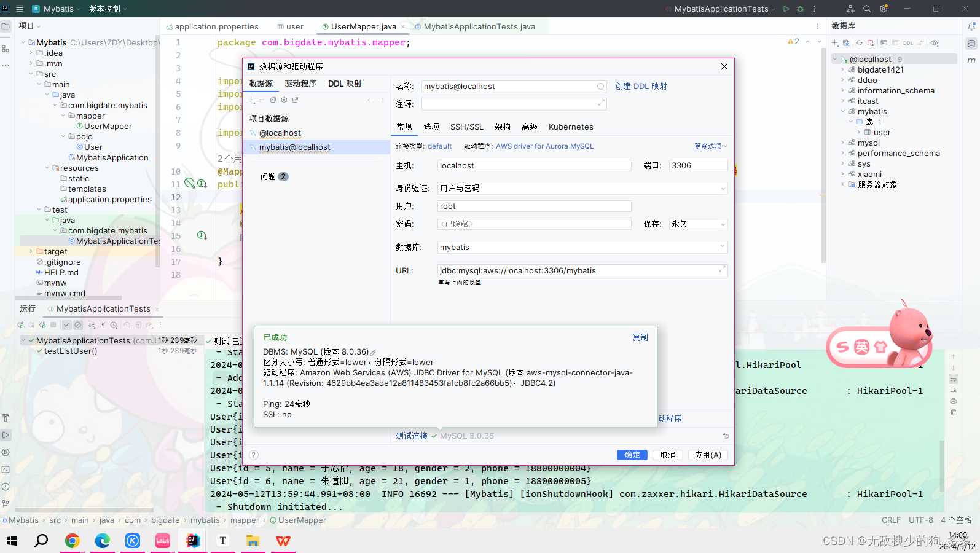Open view options eye icon in database panel
Image resolution: width=980 pixels, height=553 pixels.
pos(935,43)
